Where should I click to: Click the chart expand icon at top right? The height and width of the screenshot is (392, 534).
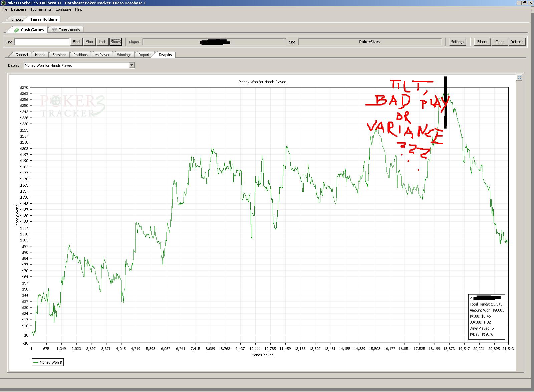(519, 77)
